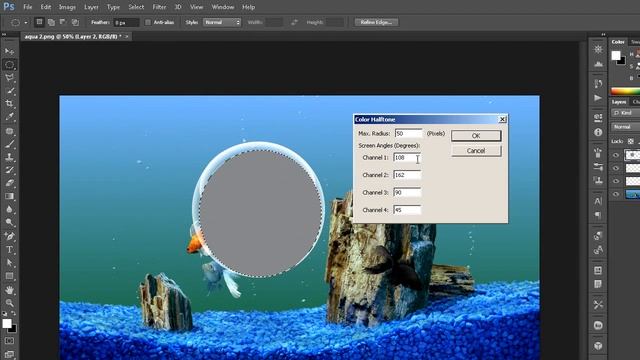Select the Lasso tool
This screenshot has width=640, height=360.
click(x=9, y=78)
